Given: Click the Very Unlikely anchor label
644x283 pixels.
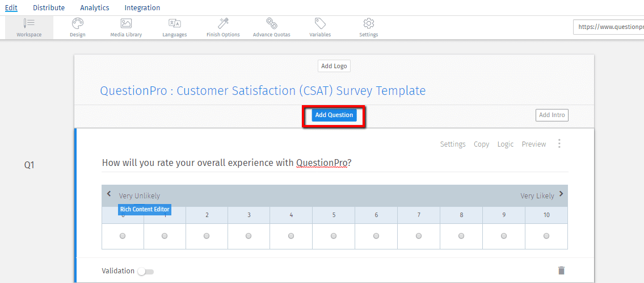Looking at the screenshot, I should point(139,196).
